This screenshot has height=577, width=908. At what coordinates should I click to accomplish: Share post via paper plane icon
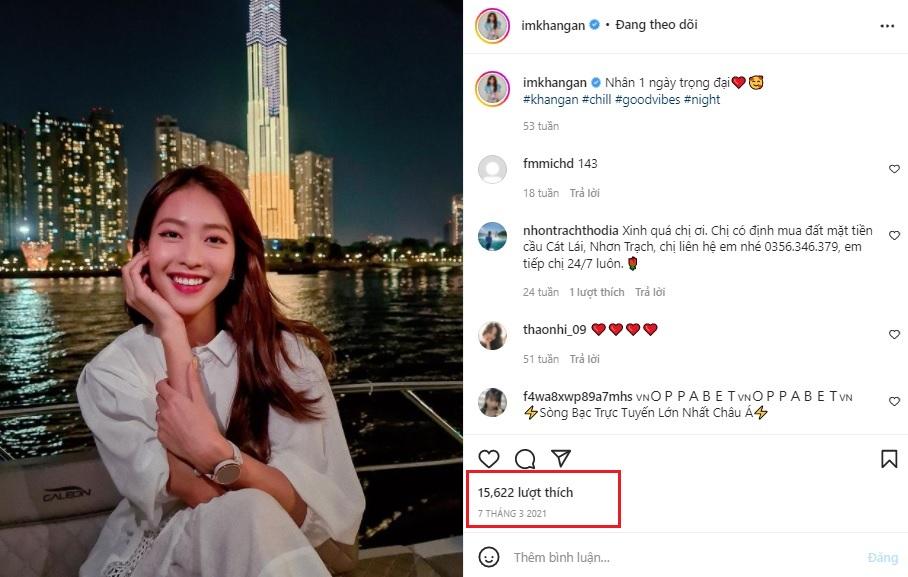point(561,458)
